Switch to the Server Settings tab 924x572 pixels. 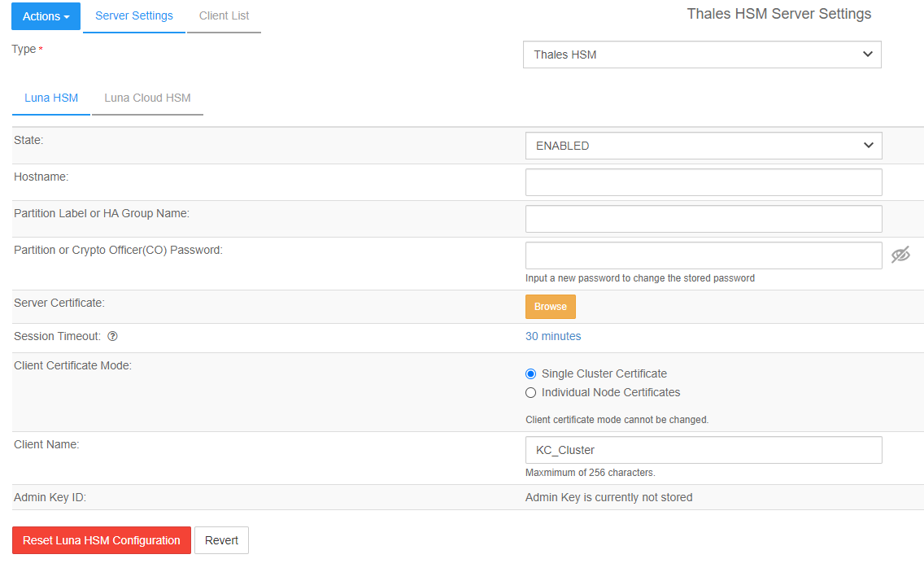pos(133,16)
